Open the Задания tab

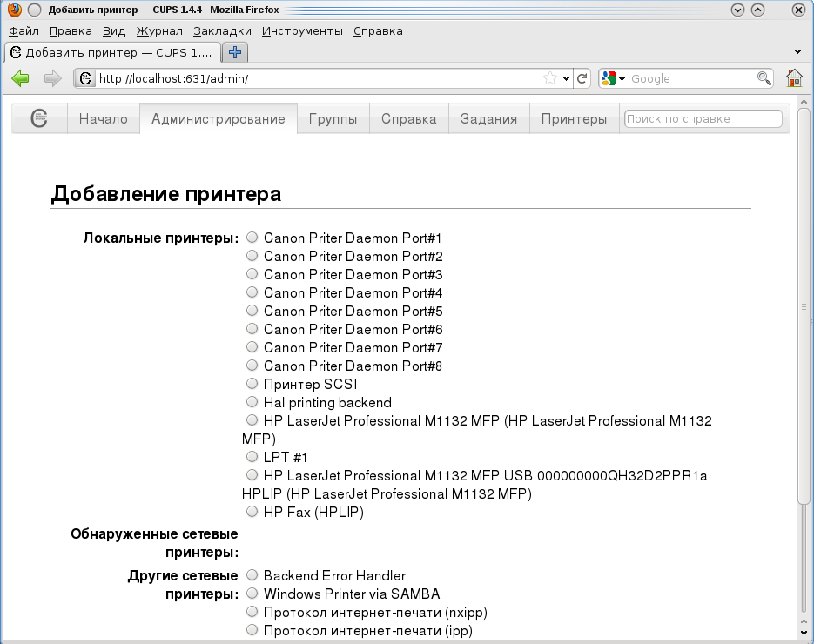pyautogui.click(x=488, y=118)
